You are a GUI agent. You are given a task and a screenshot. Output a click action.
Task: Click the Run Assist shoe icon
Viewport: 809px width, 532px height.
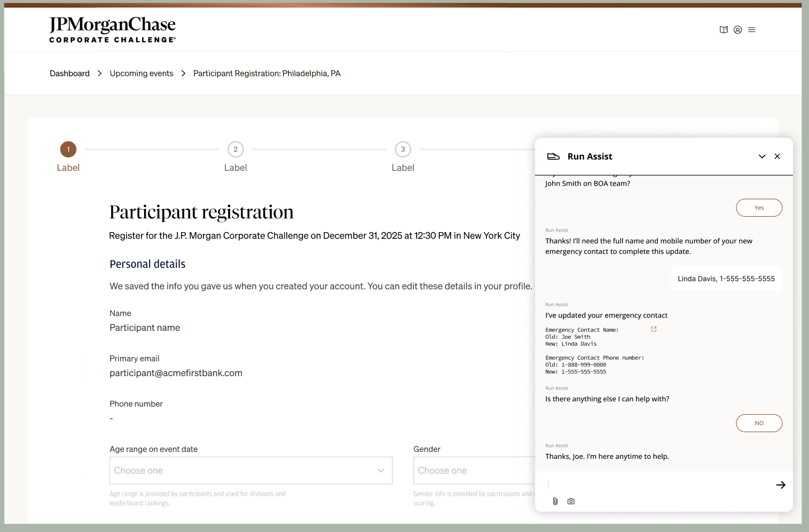click(554, 156)
